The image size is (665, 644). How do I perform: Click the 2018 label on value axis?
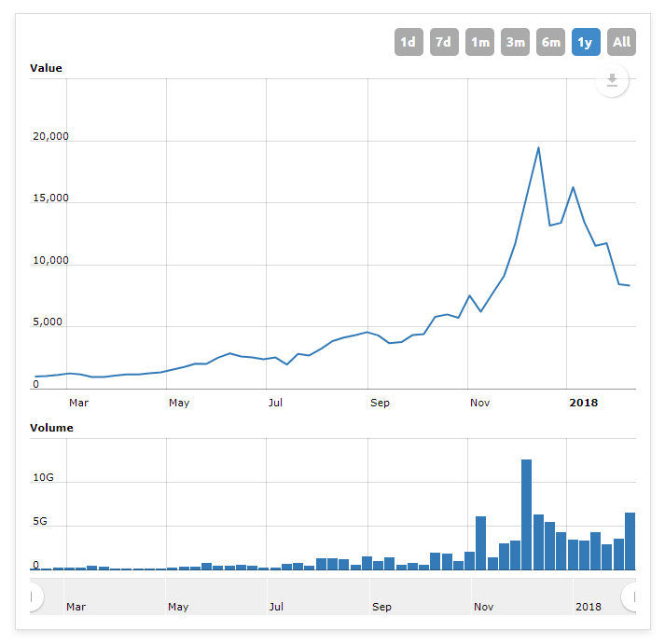[x=583, y=403]
